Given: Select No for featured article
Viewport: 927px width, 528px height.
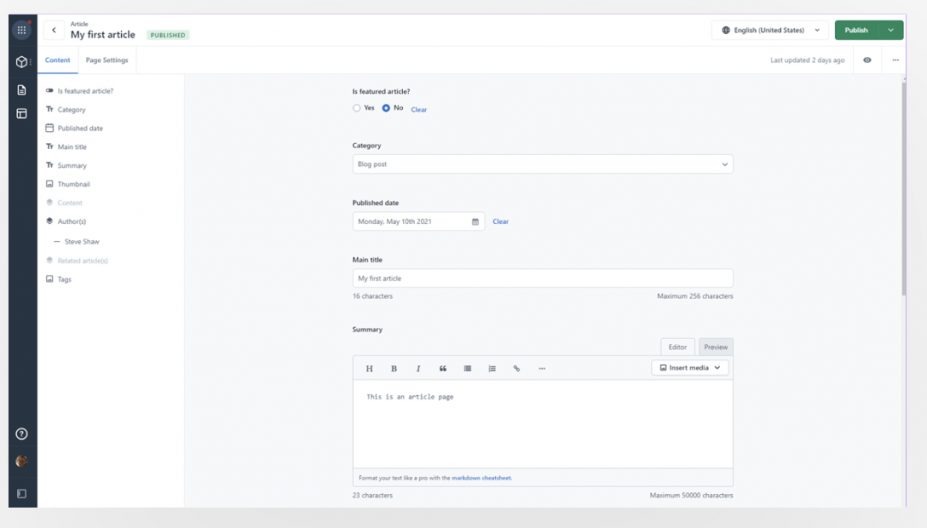Looking at the screenshot, I should click(386, 108).
